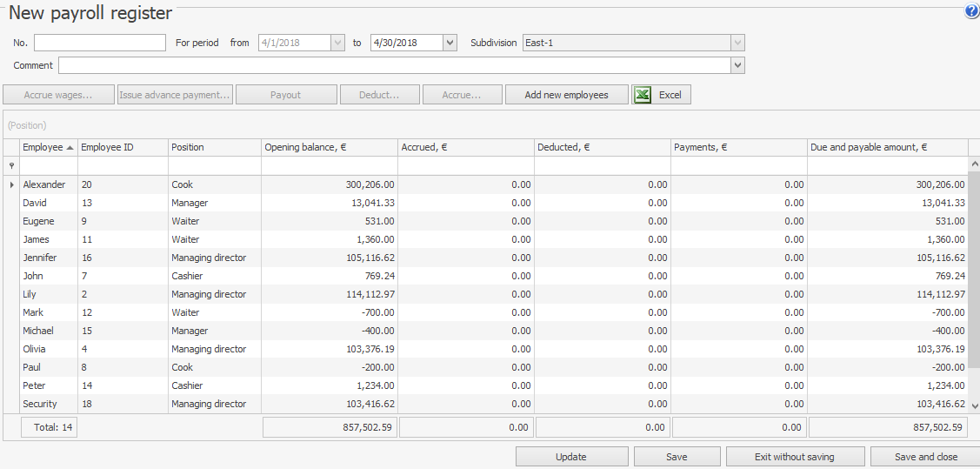Click the Employee ID column header
980x469 pixels.
pos(122,148)
